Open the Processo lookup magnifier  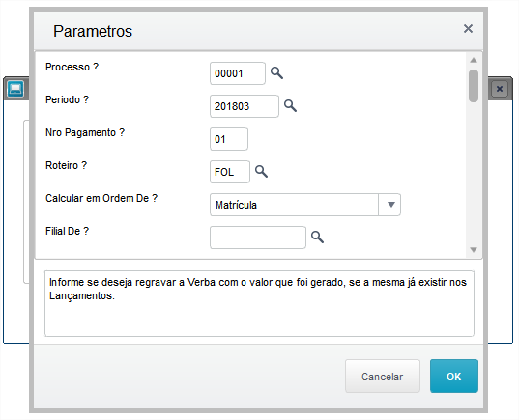click(276, 72)
